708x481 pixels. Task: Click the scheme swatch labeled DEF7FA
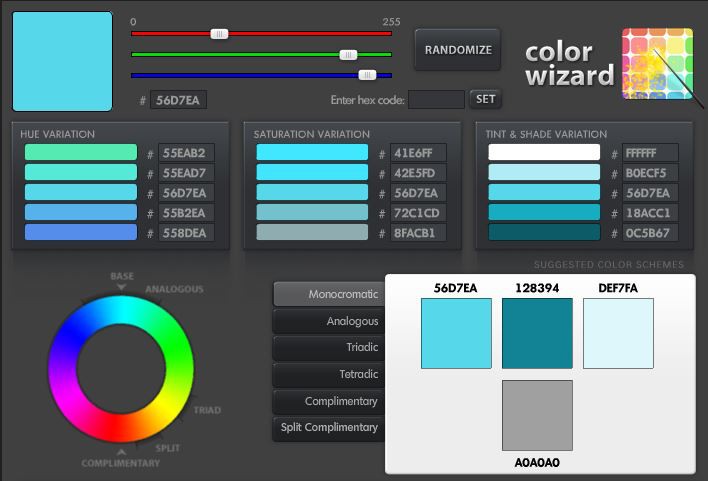(618, 333)
